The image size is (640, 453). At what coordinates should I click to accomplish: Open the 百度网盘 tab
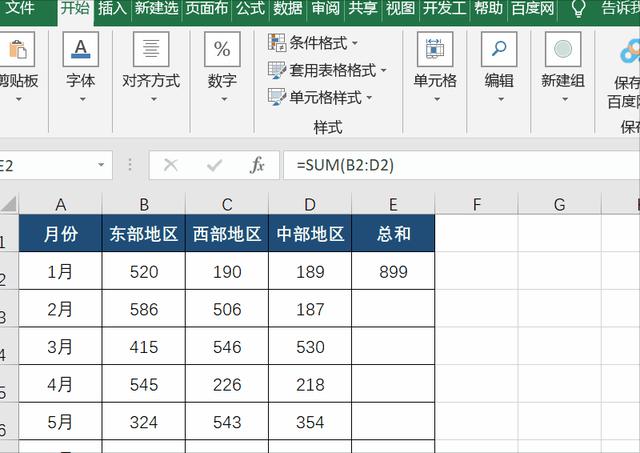(x=532, y=8)
